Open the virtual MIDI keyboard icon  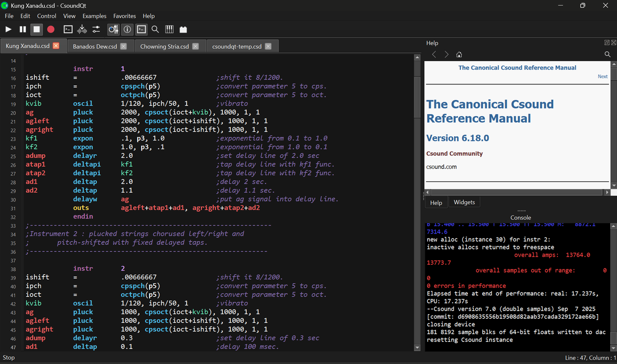[x=169, y=29]
